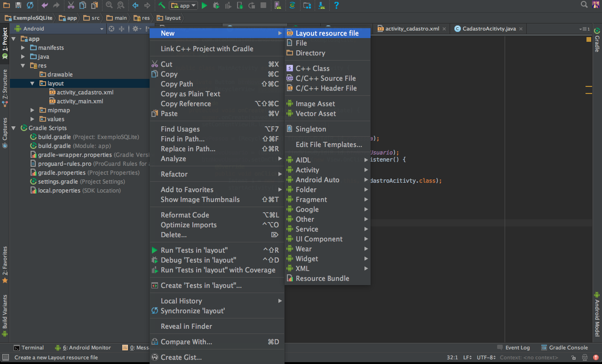Click the green Run app button

[x=204, y=6]
